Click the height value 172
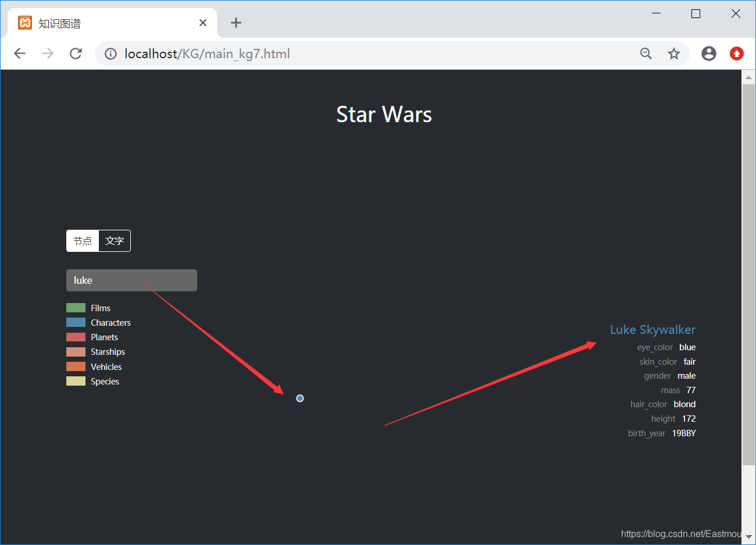Viewport: 756px width, 545px height. point(689,419)
